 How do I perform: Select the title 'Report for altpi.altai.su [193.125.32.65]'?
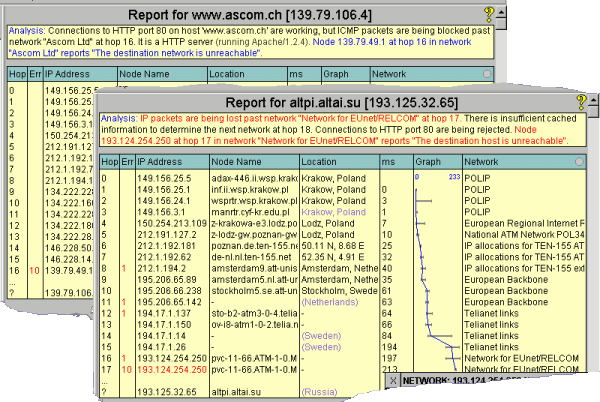coord(342,103)
